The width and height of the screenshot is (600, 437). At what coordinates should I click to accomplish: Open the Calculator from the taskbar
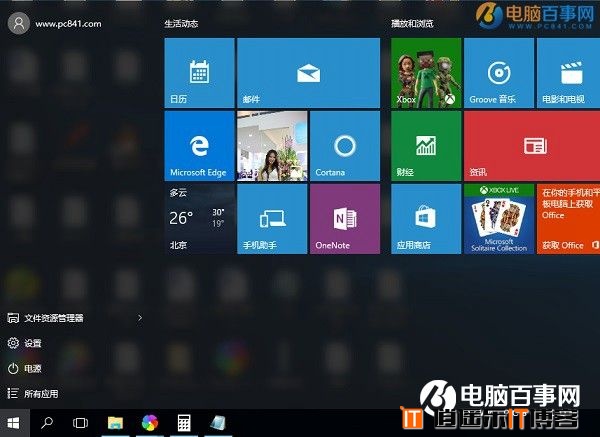(184, 423)
